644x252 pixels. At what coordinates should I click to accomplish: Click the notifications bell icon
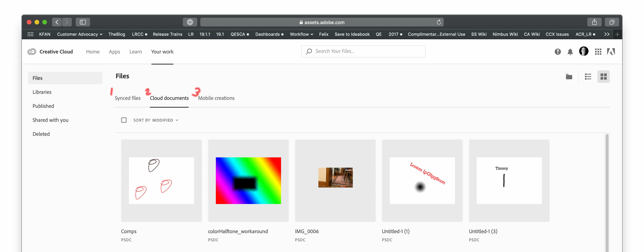[x=570, y=51]
